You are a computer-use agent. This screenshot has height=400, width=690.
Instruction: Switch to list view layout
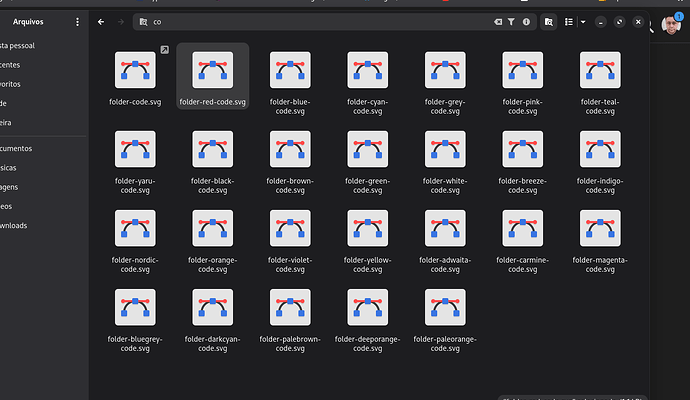point(569,21)
